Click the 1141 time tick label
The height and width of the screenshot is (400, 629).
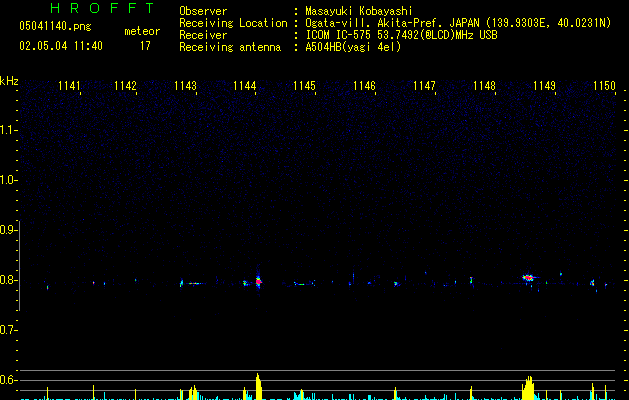point(69,86)
